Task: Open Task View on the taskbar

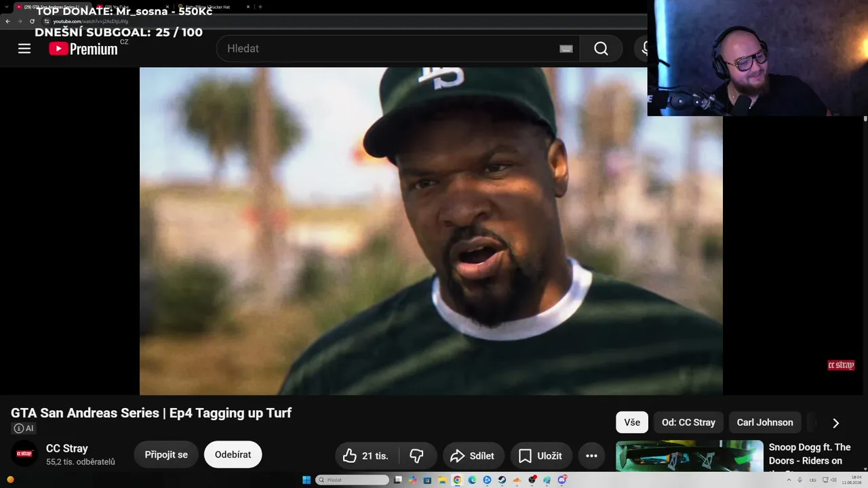Action: (397, 480)
